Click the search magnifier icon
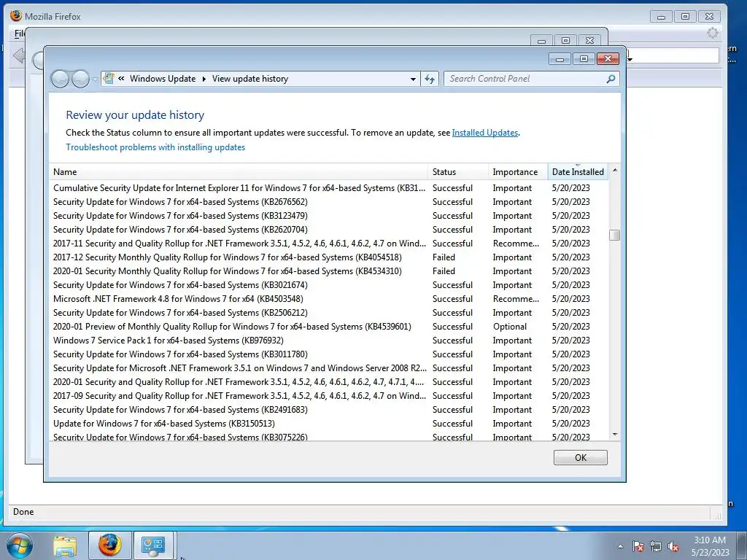This screenshot has height=560, width=747. coord(611,79)
